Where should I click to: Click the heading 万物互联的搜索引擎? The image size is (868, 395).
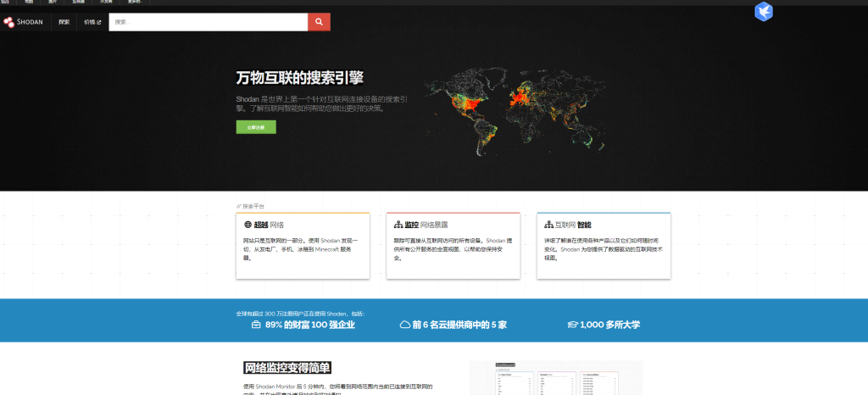point(299,77)
